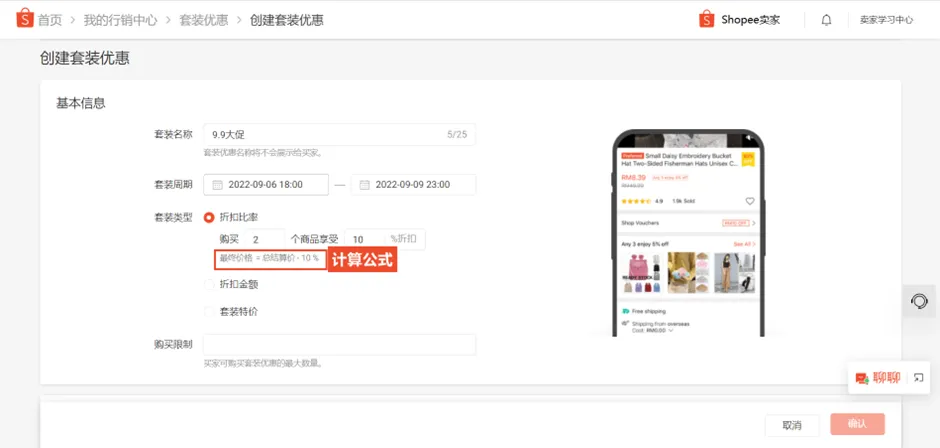The height and width of the screenshot is (448, 940).
Task: Click 基本信息 section title
Action: 81,103
